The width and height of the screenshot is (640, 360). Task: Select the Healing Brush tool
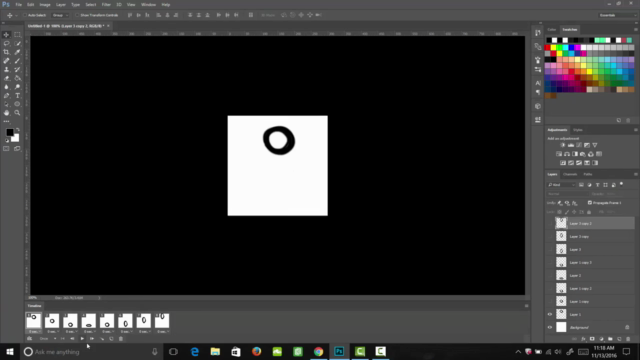(x=6, y=61)
